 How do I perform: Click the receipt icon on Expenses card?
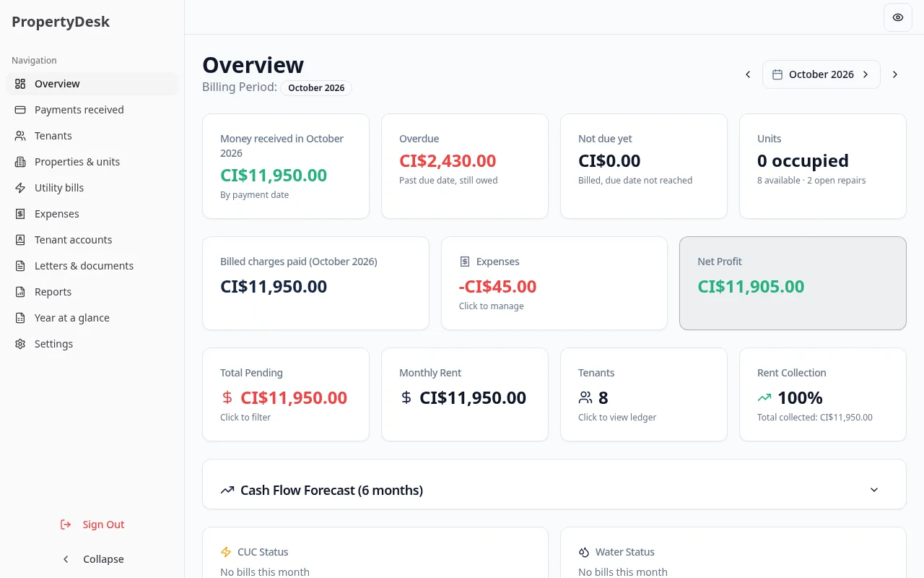tap(465, 262)
